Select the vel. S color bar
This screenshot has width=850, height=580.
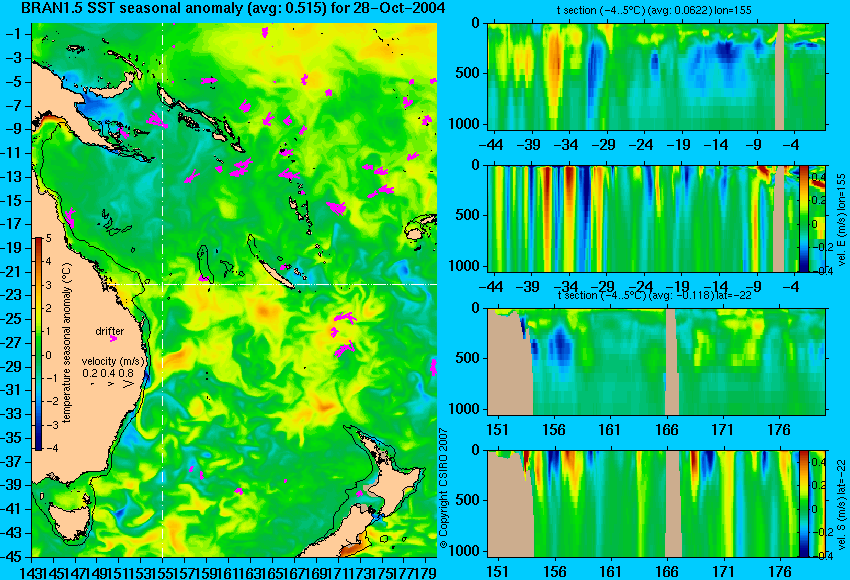[x=803, y=504]
